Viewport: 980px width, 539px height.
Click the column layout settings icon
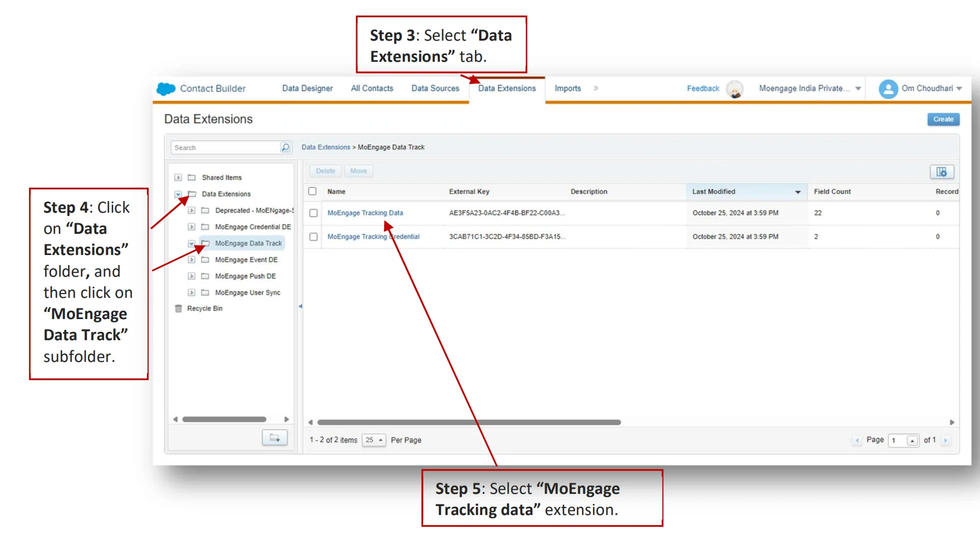(942, 171)
